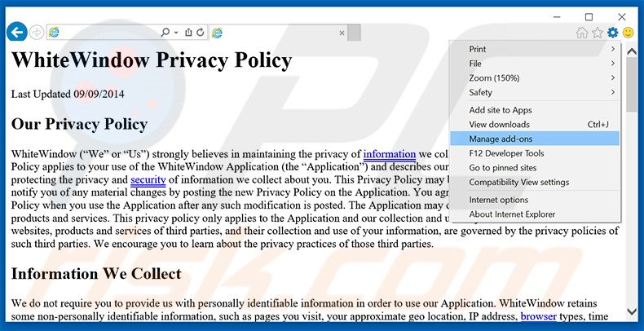
Task: Open F12 Developer Tools
Action: (x=535, y=153)
